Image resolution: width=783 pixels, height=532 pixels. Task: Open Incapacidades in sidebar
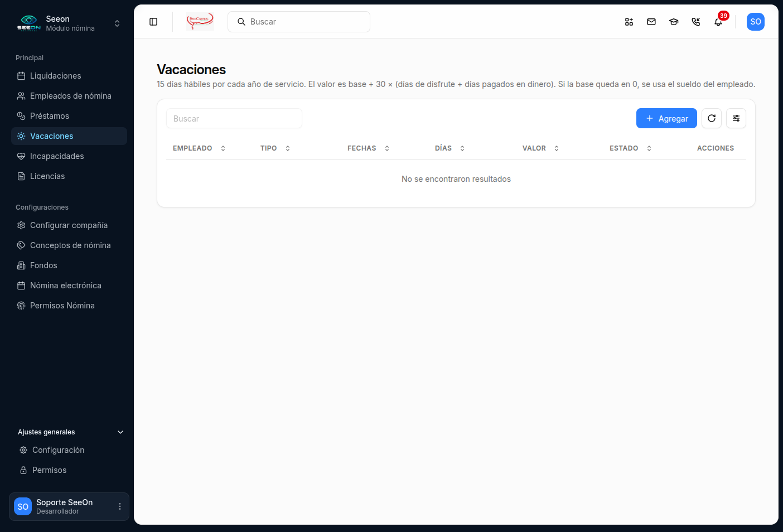pos(69,156)
